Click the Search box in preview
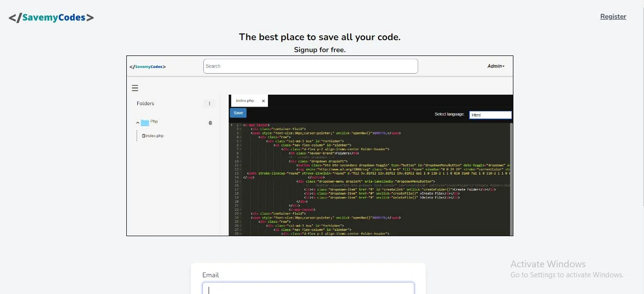644x294 pixels. [x=311, y=66]
